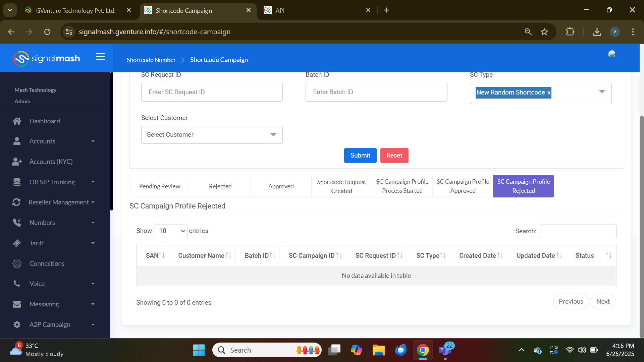The width and height of the screenshot is (644, 362).
Task: Open SC Campaign Profile Approved tab
Action: tap(463, 186)
